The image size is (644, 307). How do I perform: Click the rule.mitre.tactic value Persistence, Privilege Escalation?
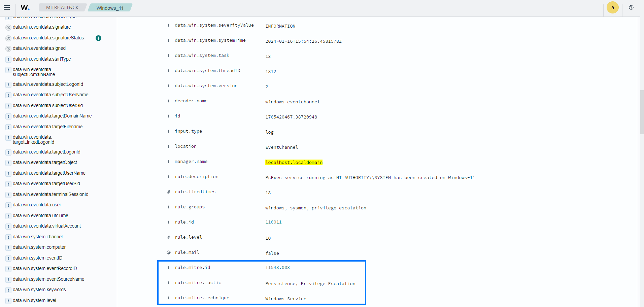[x=310, y=284]
